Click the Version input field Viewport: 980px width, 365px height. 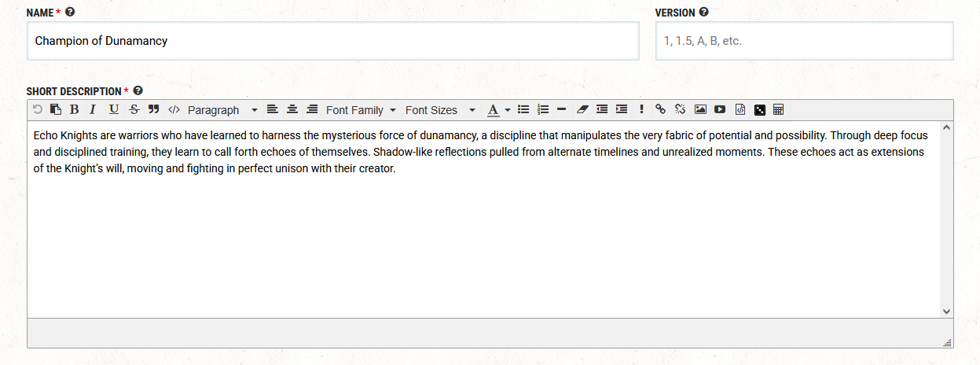804,41
